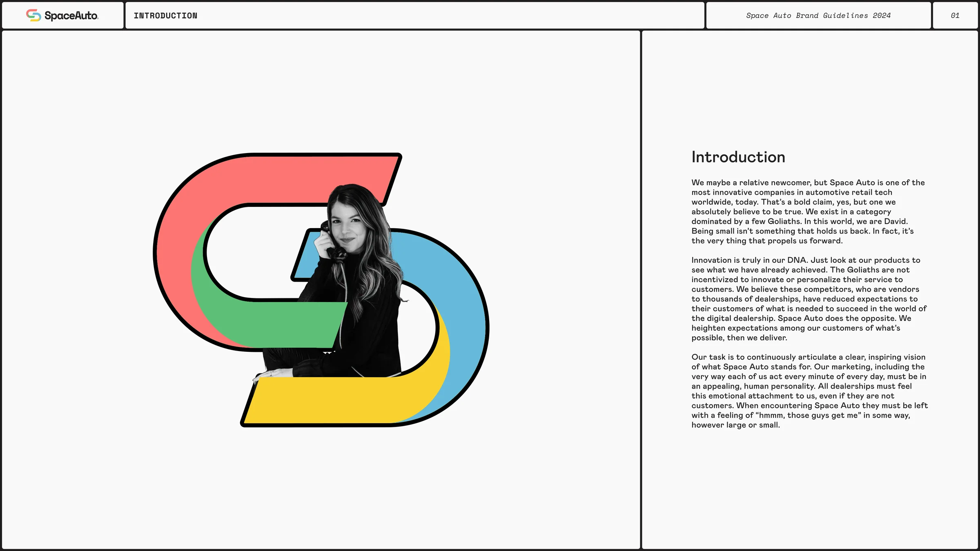
Task: Click the paragraph starting 'We maybe a relative newcomer'
Action: coord(808,211)
